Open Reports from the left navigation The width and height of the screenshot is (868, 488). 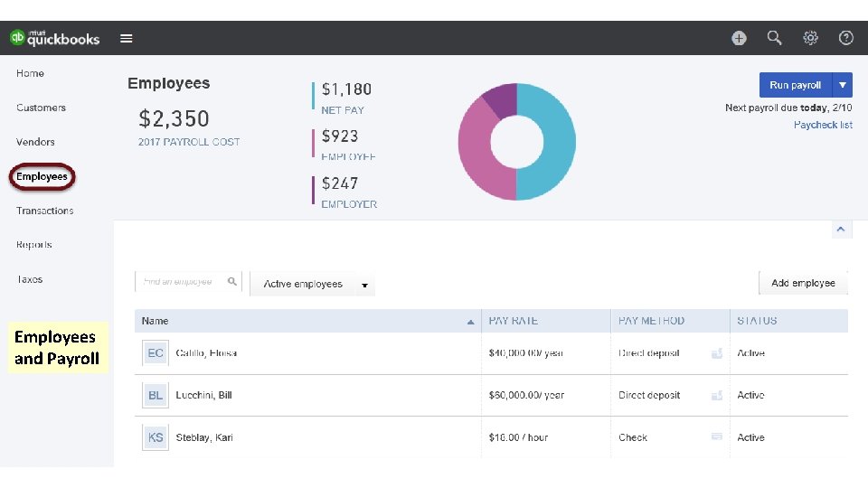tap(34, 245)
